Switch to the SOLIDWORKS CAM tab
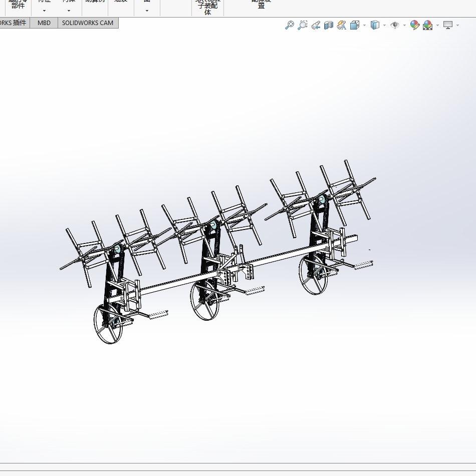The image size is (476, 476). (88, 23)
